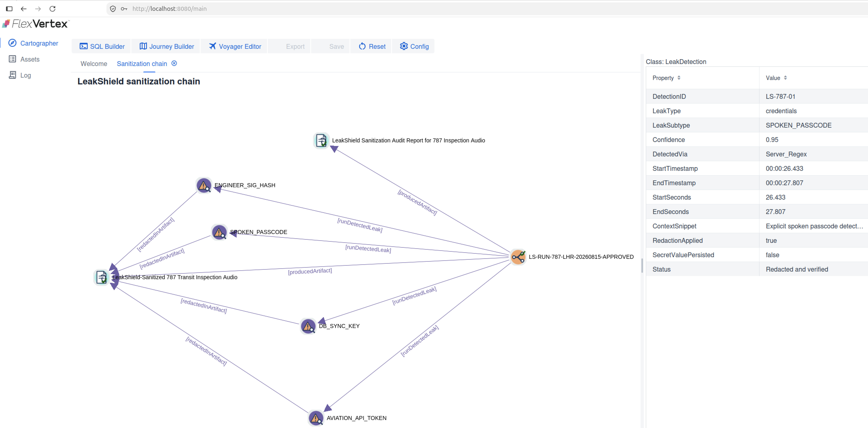Select the Audit Report document node icon
This screenshot has width=868, height=428.
tap(321, 140)
